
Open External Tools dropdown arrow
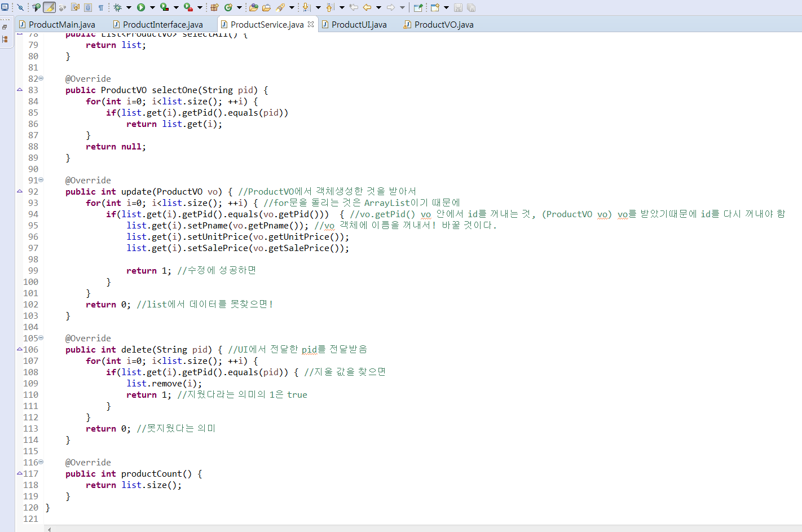tap(200, 7)
